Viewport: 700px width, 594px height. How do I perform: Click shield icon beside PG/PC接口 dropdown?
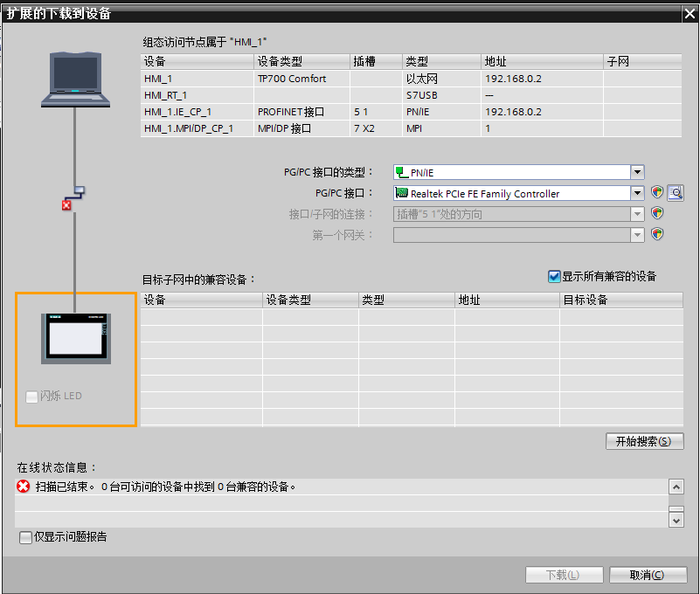658,193
